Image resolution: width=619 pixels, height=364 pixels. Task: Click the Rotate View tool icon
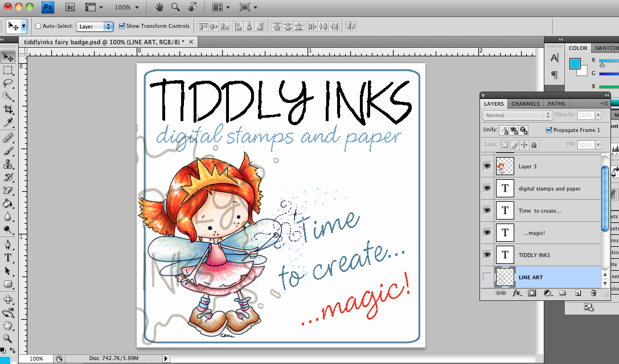click(192, 7)
